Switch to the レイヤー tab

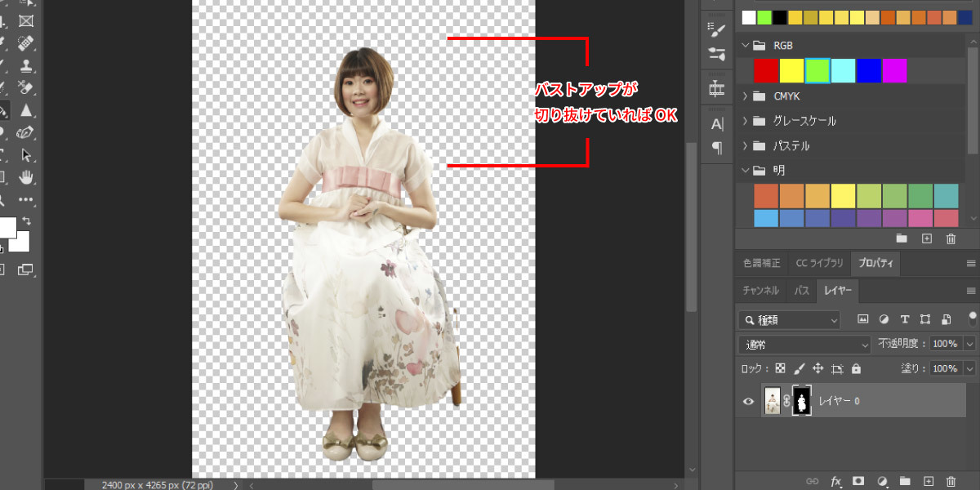click(x=838, y=291)
